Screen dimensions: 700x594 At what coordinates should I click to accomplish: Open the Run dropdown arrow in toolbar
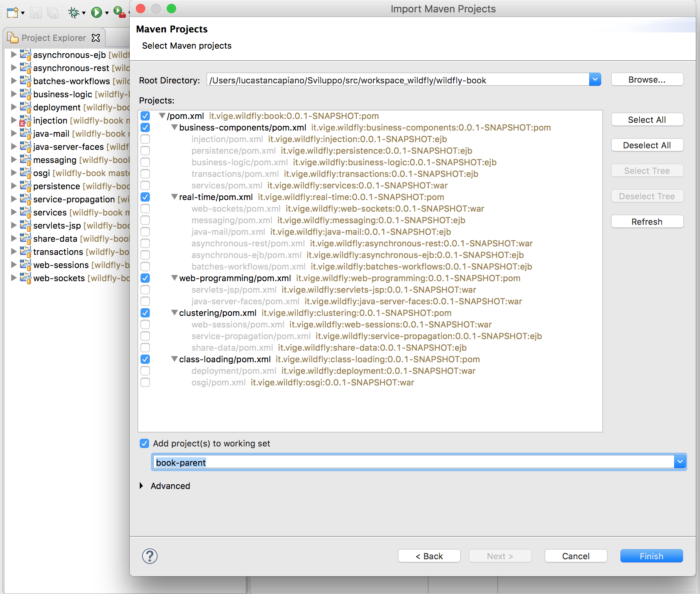pyautogui.click(x=107, y=13)
